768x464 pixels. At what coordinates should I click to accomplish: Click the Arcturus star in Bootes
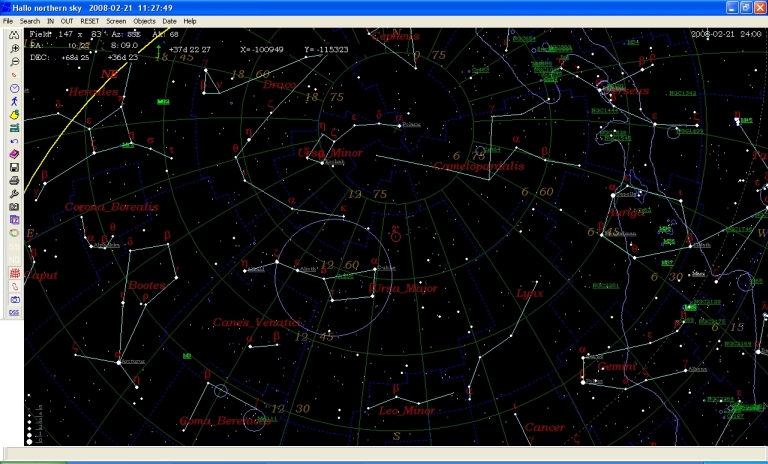(119, 363)
